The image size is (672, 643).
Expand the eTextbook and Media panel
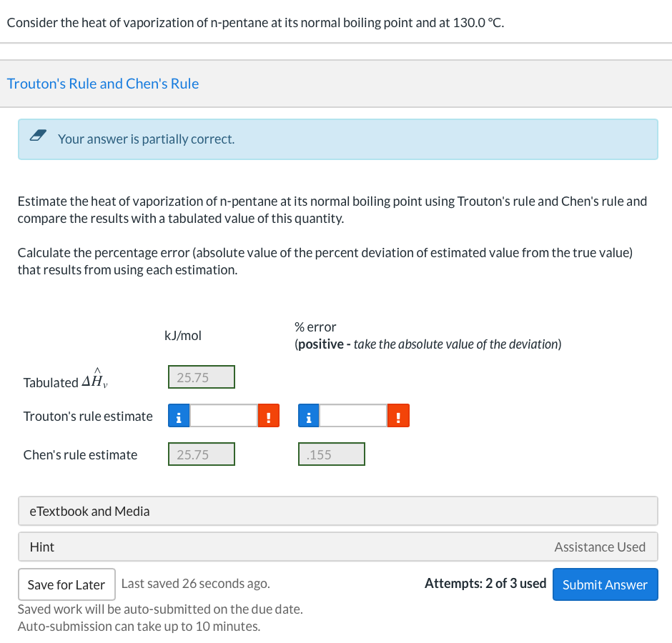337,511
